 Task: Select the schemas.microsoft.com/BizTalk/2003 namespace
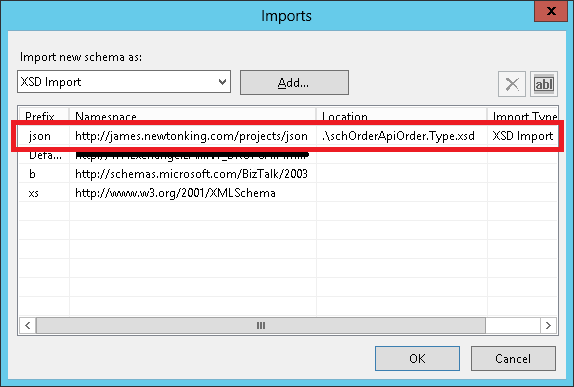pyautogui.click(x=193, y=174)
